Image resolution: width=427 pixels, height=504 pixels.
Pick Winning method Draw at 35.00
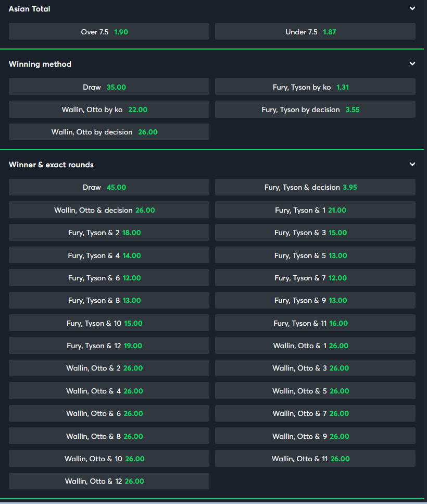[109, 87]
